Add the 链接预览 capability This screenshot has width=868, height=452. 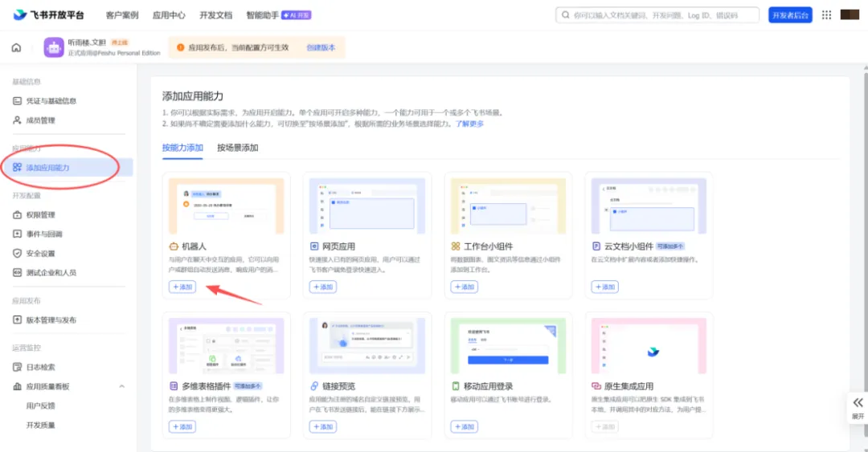[323, 426]
